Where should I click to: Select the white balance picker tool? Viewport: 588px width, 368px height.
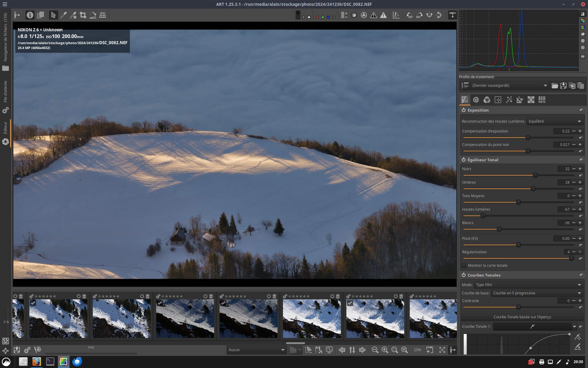[63, 15]
